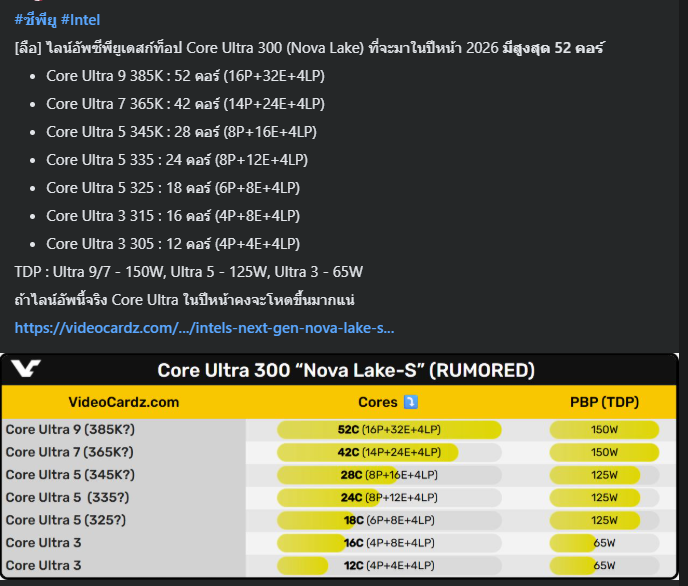Select the Core Ultra 5 345K bullet line
Screen dimensions: 688x586
[181, 132]
